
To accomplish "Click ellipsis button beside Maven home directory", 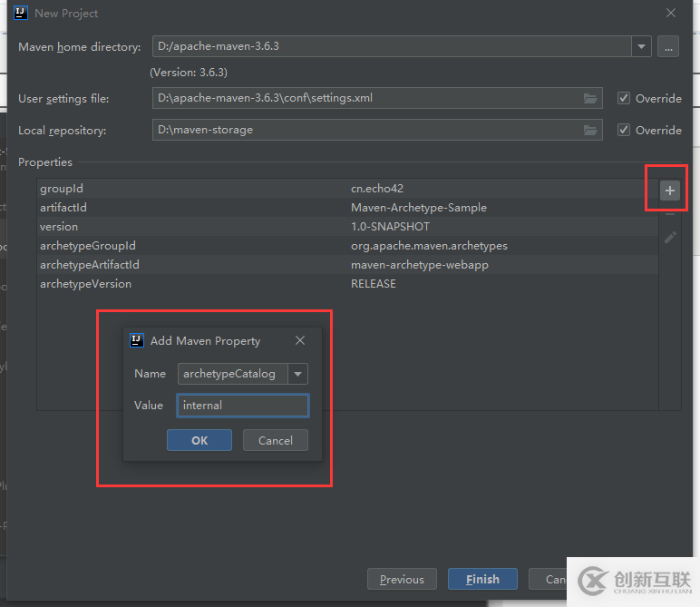I will click(668, 46).
